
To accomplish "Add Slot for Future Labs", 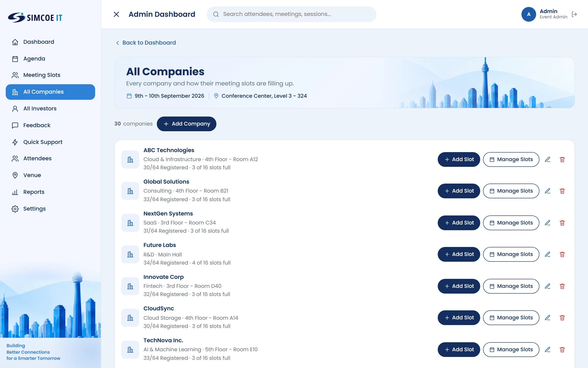I will (x=459, y=254).
